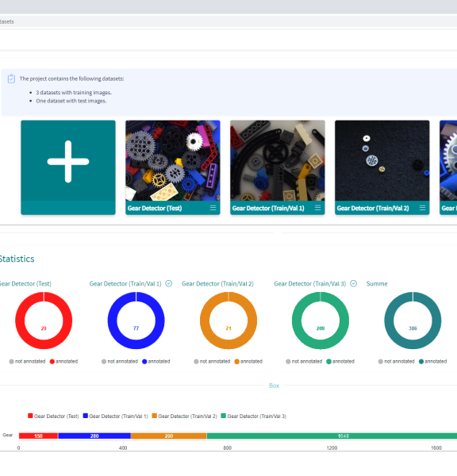This screenshot has height=476, width=457.
Task: Toggle 'not annotated' legend under Train/Val 2 chart
Action: (212, 362)
